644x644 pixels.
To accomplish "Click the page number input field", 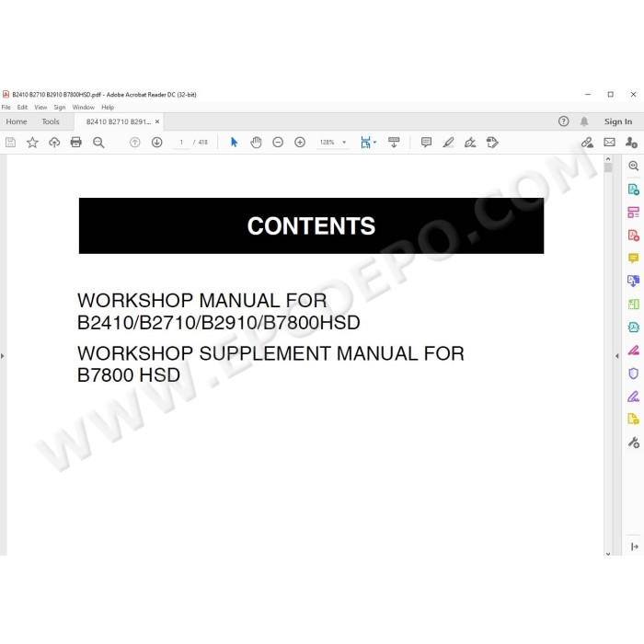I will (181, 143).
